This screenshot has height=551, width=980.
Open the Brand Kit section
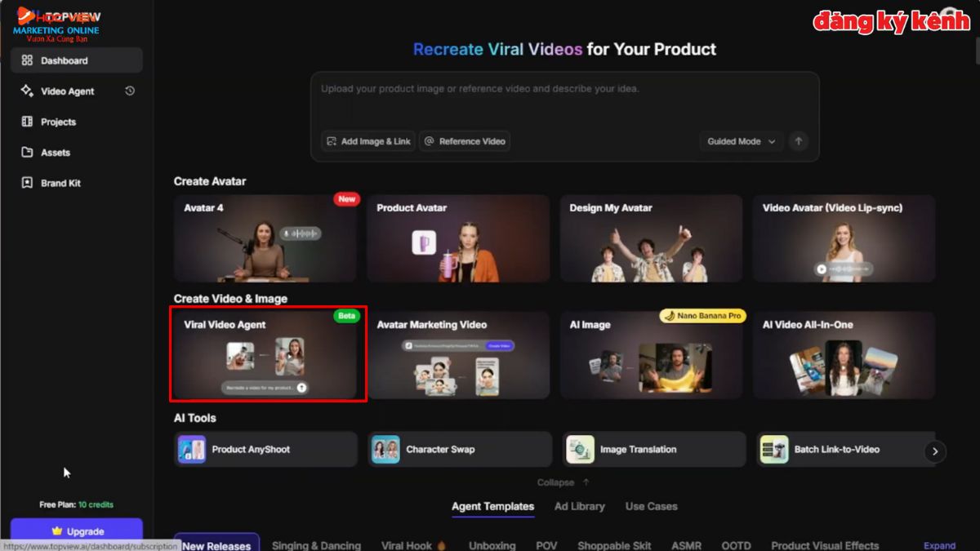[59, 183]
